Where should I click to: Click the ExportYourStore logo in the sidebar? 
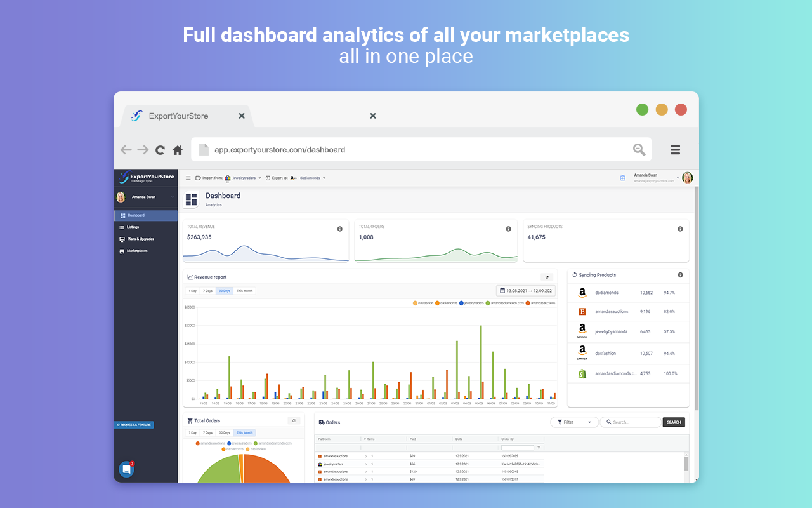click(147, 178)
